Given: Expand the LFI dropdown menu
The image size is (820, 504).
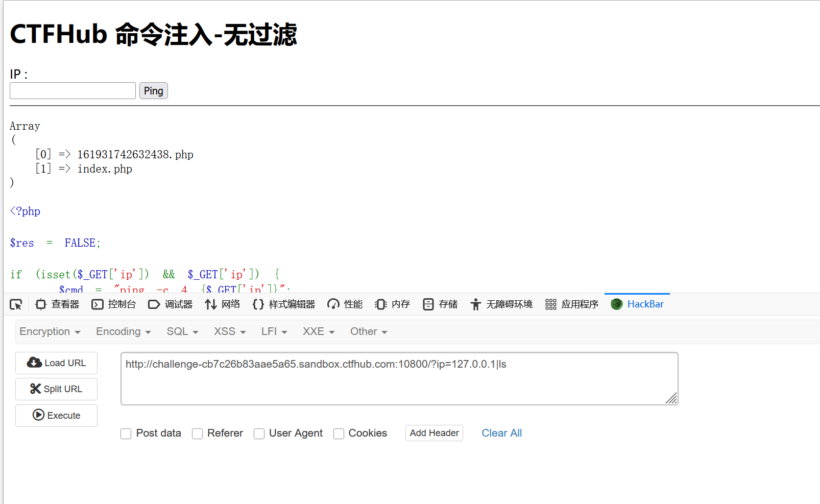Looking at the screenshot, I should coord(274,331).
